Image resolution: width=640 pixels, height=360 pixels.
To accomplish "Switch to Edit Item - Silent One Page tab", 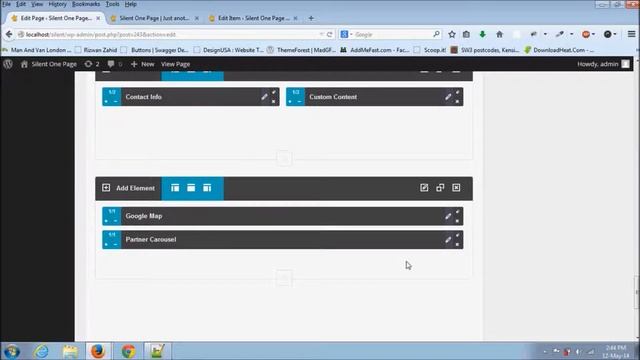I will tap(253, 18).
